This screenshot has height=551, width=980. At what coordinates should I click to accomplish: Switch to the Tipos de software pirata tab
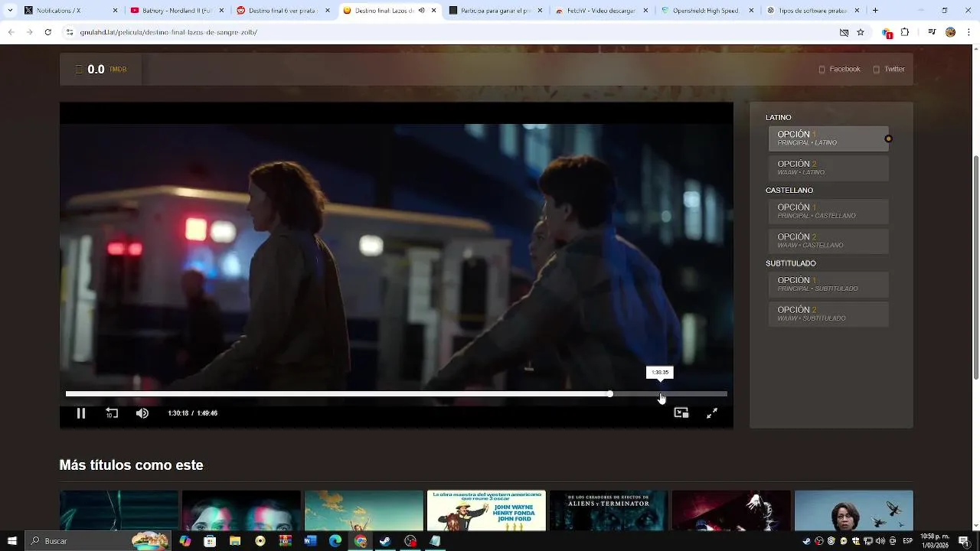coord(813,11)
